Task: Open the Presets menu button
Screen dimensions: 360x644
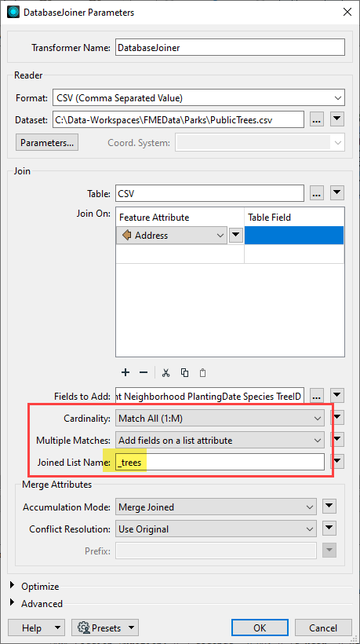Action: pyautogui.click(x=105, y=628)
